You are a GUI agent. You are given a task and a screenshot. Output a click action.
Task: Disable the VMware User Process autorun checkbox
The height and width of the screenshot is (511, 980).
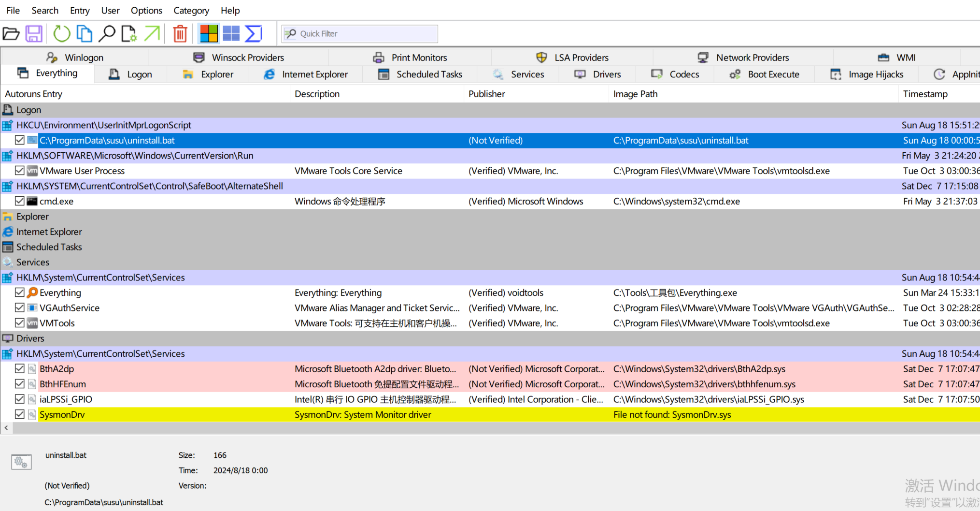(20, 171)
